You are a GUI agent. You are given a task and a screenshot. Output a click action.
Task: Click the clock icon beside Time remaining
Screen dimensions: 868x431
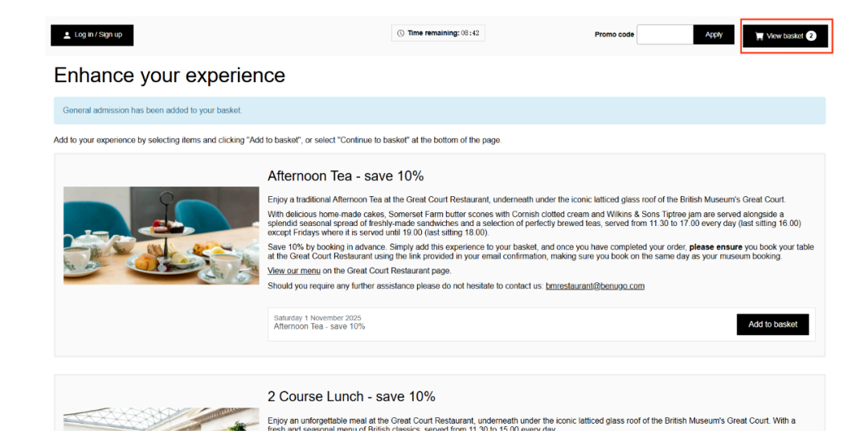tap(401, 34)
